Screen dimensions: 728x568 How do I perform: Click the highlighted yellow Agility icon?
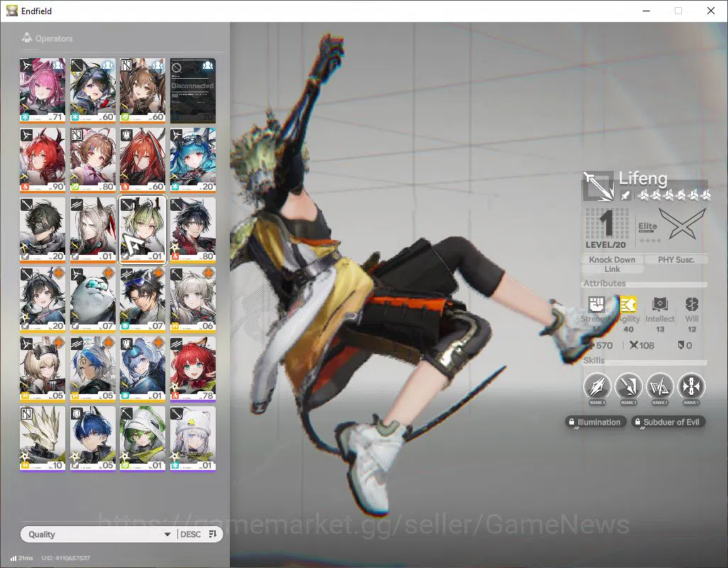[628, 305]
